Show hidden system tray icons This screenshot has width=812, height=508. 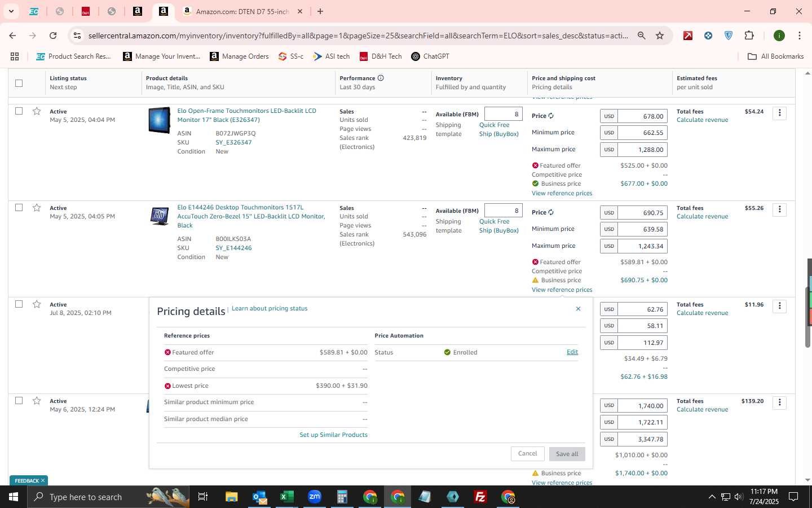(712, 497)
